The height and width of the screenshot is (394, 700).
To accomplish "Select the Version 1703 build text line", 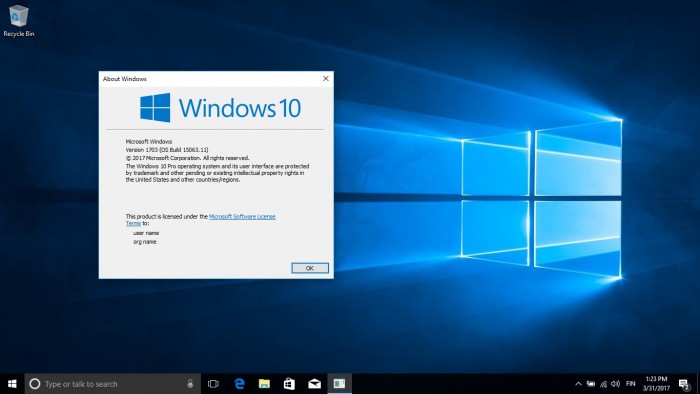I will point(167,150).
